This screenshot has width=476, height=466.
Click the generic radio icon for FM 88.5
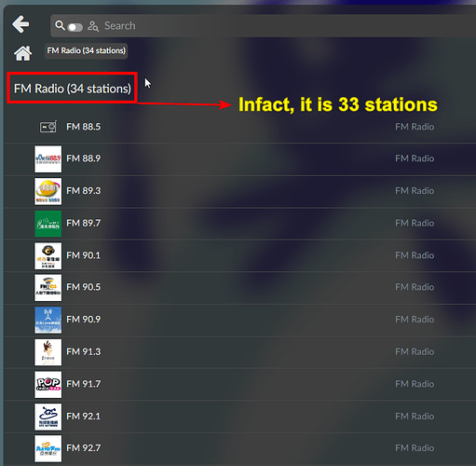pyautogui.click(x=48, y=127)
